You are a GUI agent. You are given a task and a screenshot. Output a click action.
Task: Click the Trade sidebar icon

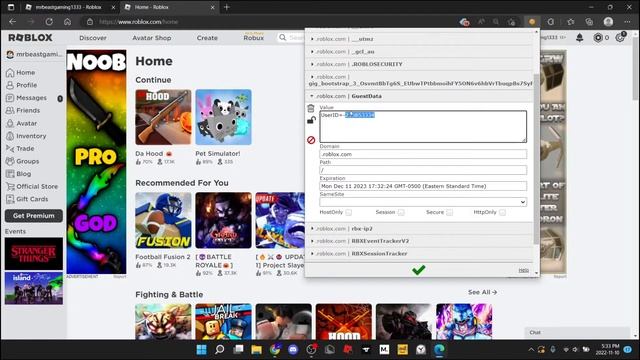[x=10, y=149]
